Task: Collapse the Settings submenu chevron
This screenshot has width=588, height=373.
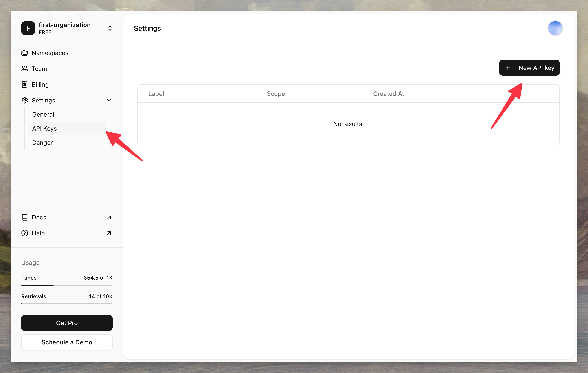Action: [109, 100]
